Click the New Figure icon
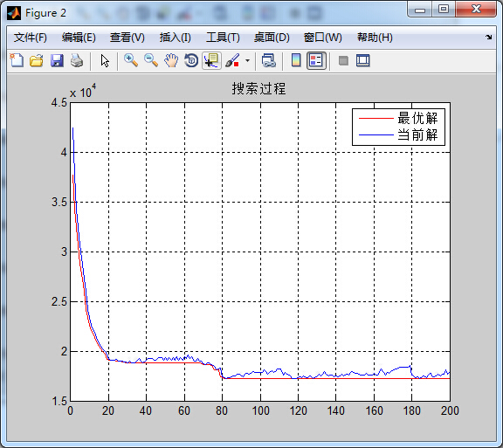This screenshot has height=448, width=503. pos(17,60)
